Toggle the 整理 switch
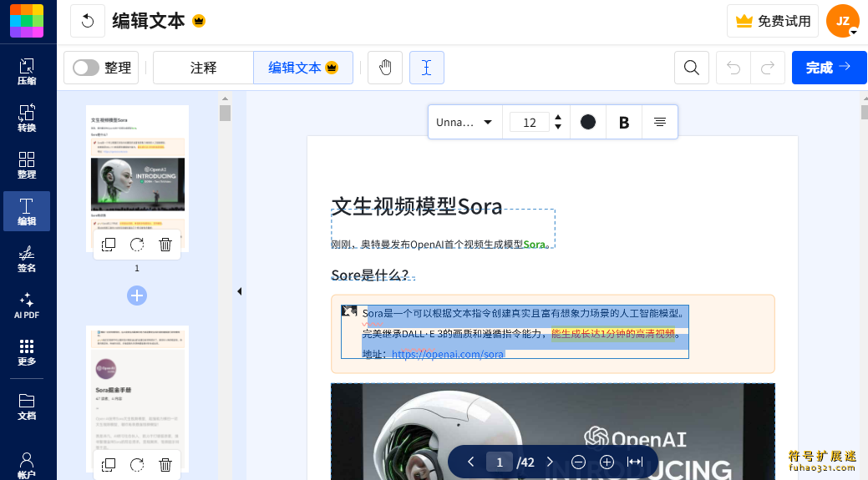 [86, 68]
